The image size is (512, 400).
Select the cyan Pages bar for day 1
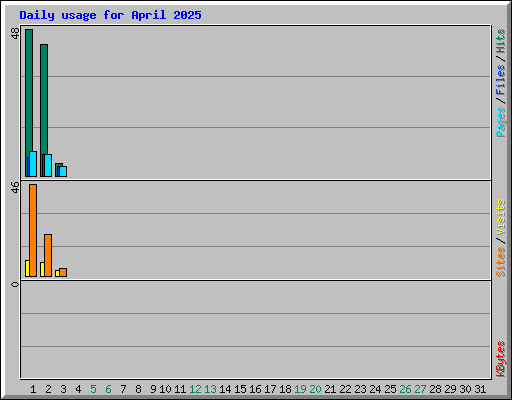coord(33,164)
